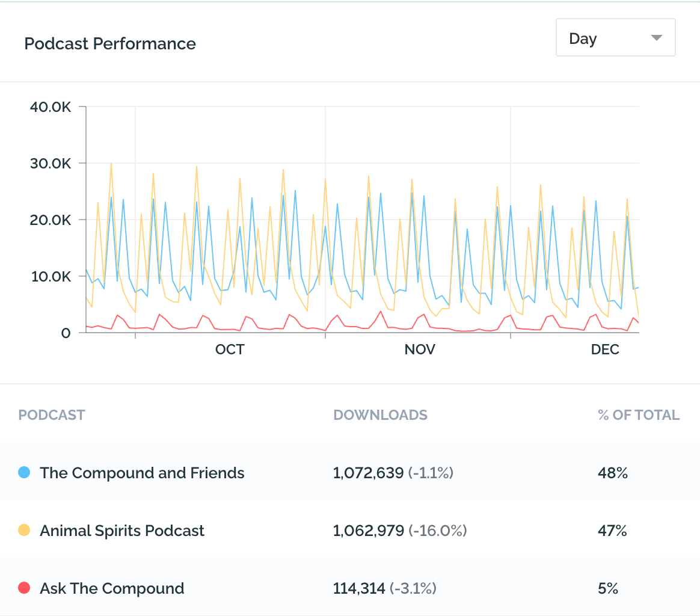
Task: Click the dropdown arrow beside Day
Action: (656, 38)
